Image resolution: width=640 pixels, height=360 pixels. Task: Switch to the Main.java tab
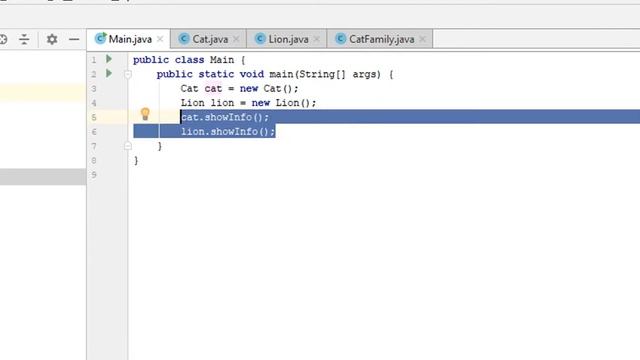pyautogui.click(x=129, y=39)
